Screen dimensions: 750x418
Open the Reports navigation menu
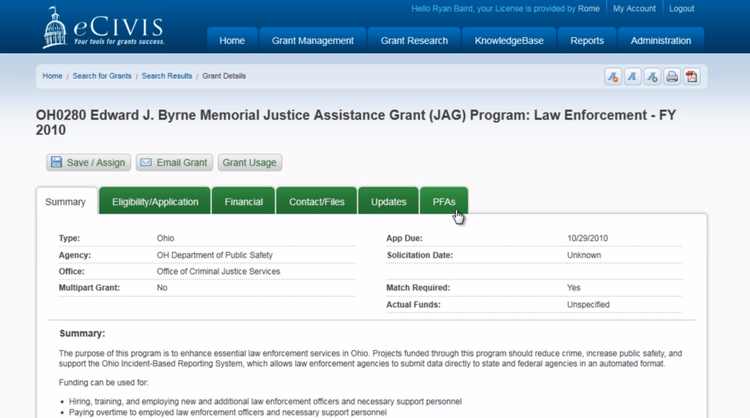[587, 41]
